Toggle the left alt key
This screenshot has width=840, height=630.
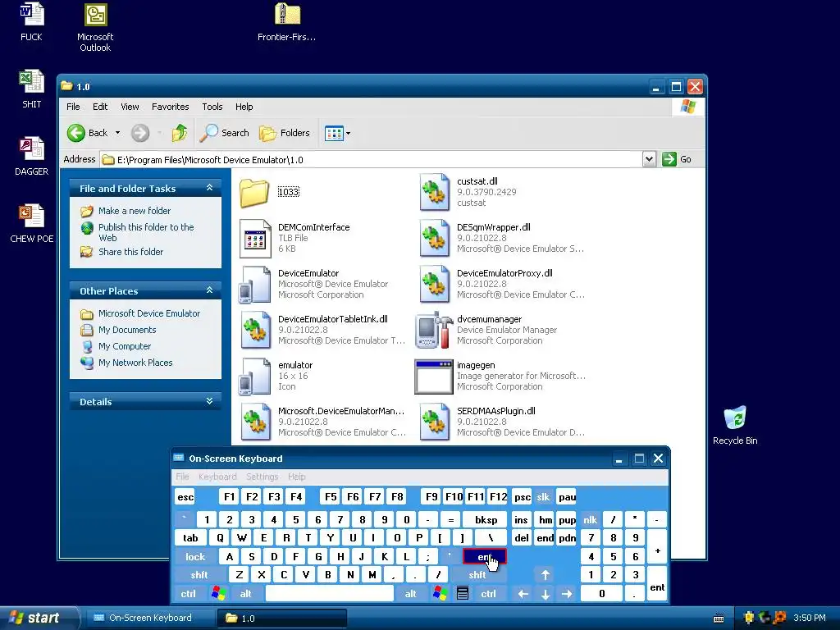(x=245, y=594)
